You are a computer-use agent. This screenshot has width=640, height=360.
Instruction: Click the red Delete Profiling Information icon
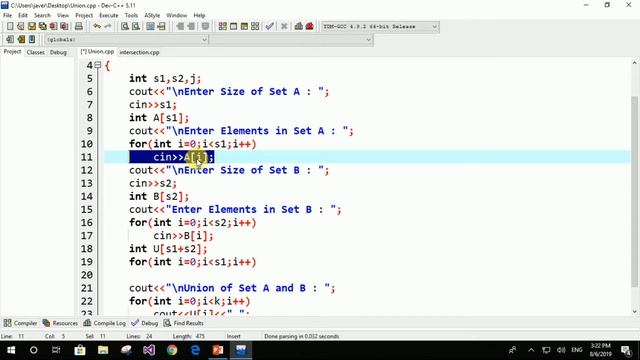pos(310,27)
